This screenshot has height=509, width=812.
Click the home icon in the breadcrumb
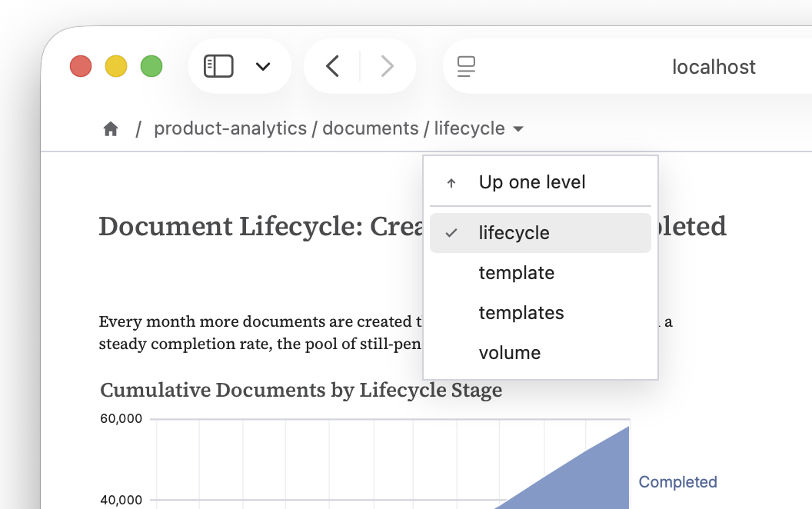tap(110, 128)
